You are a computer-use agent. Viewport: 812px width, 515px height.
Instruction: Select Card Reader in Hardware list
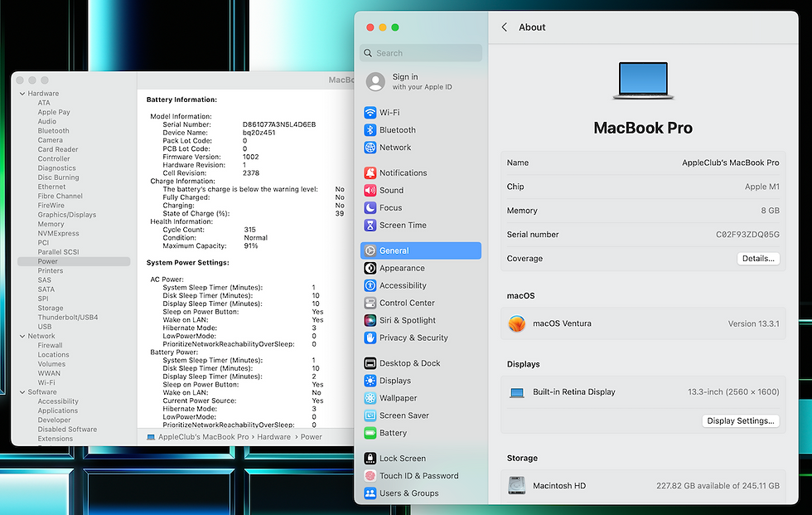pos(57,150)
